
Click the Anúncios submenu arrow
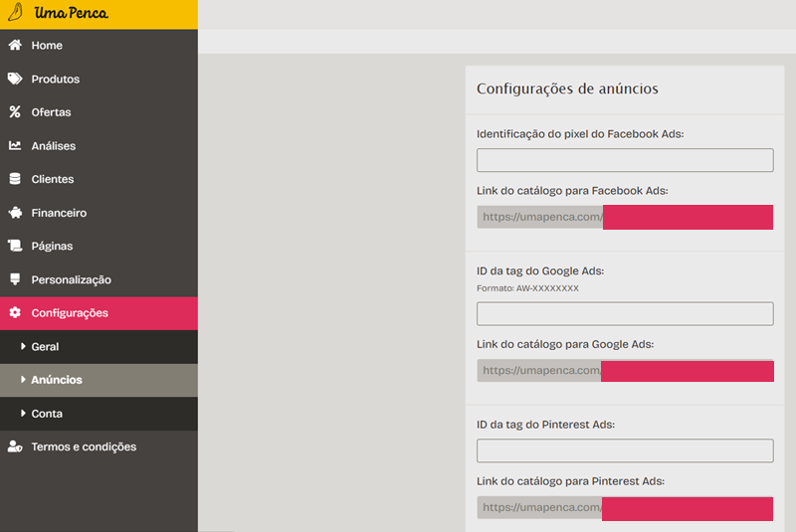coord(23,379)
